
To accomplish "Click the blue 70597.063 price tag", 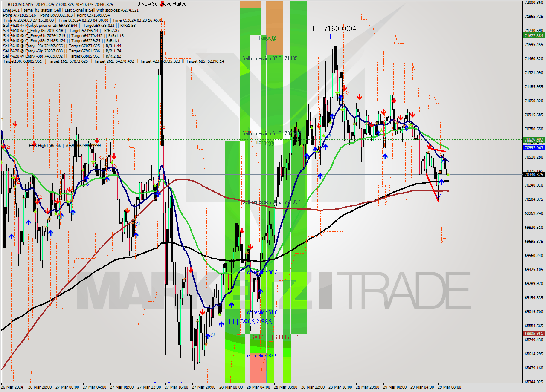I will click(x=533, y=147).
